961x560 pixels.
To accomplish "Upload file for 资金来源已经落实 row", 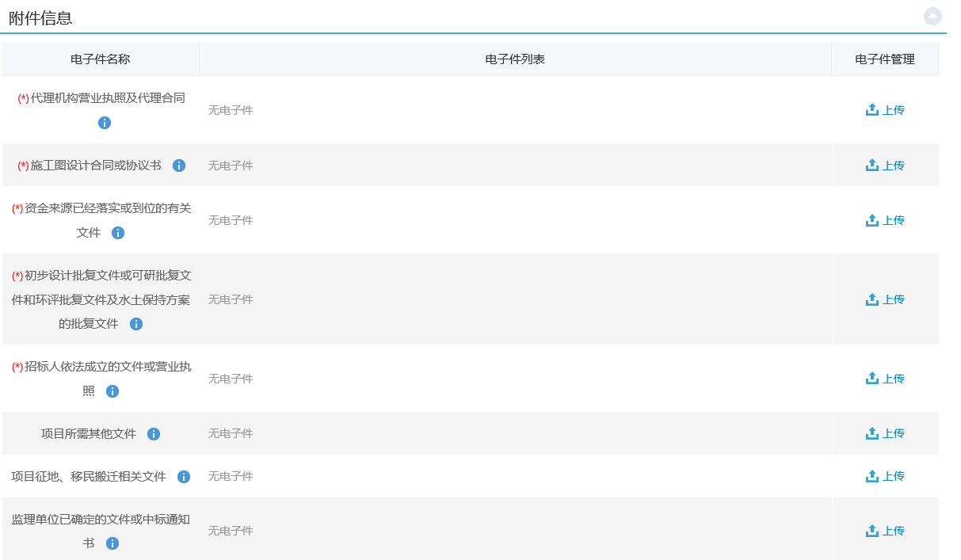I will 885,220.
